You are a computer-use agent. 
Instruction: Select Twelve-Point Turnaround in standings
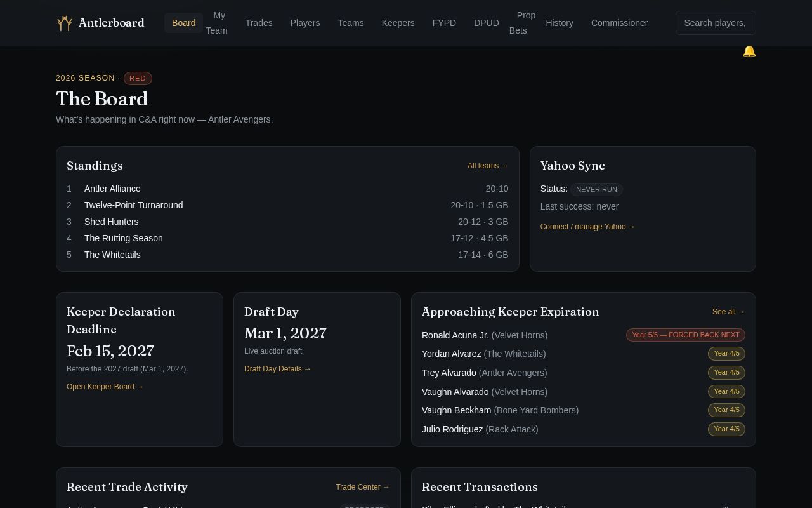pyautogui.click(x=287, y=205)
